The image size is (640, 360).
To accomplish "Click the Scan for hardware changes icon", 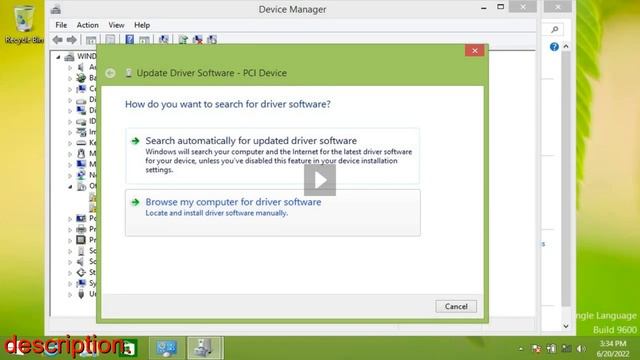I will pyautogui.click(x=164, y=40).
